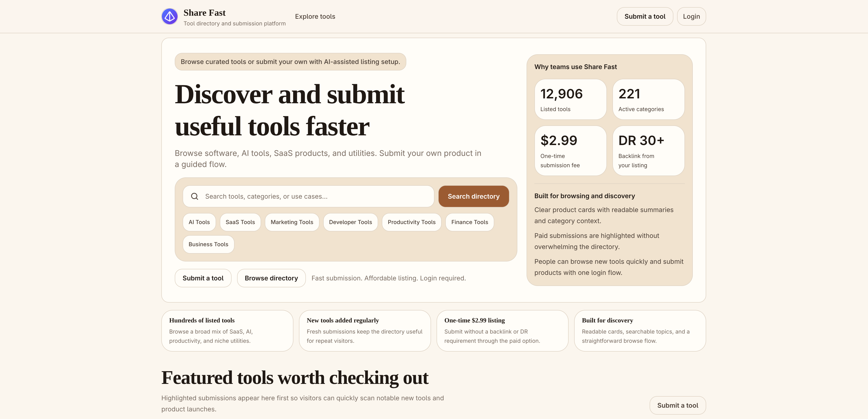Click 'Featured tools worth checking out' heading
Screen dimensions: 868x419
coord(295,377)
